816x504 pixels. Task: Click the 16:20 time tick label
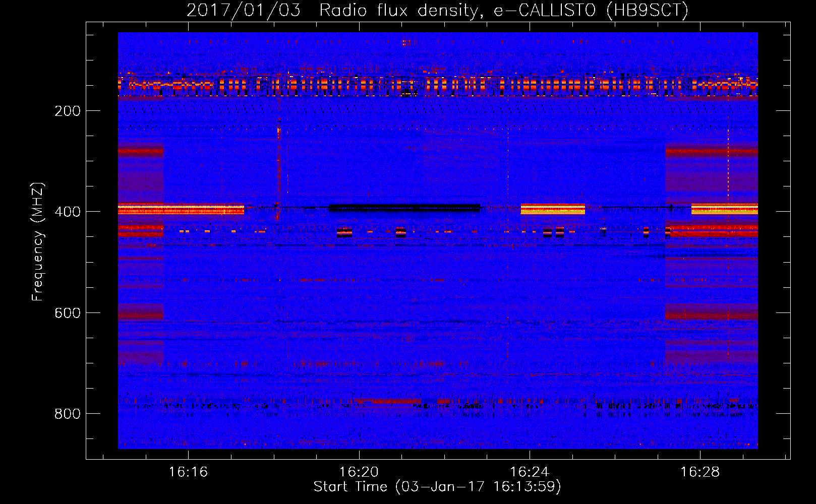point(359,472)
